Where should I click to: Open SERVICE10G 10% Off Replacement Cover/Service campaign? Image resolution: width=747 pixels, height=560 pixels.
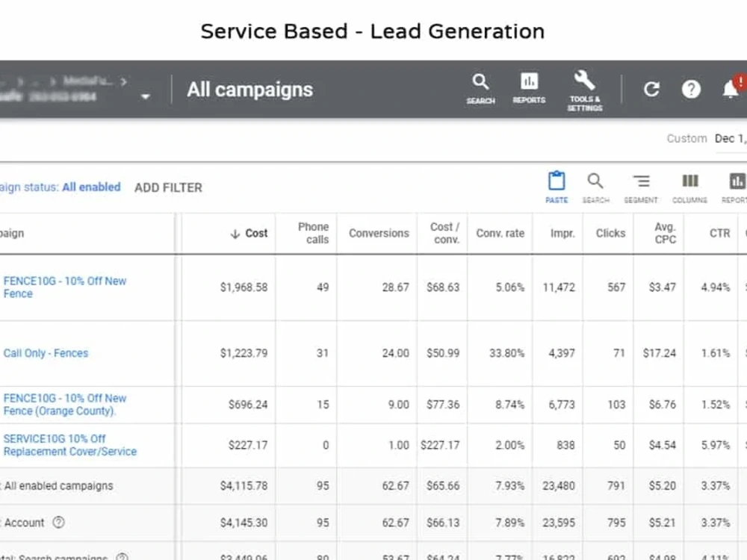click(x=70, y=445)
